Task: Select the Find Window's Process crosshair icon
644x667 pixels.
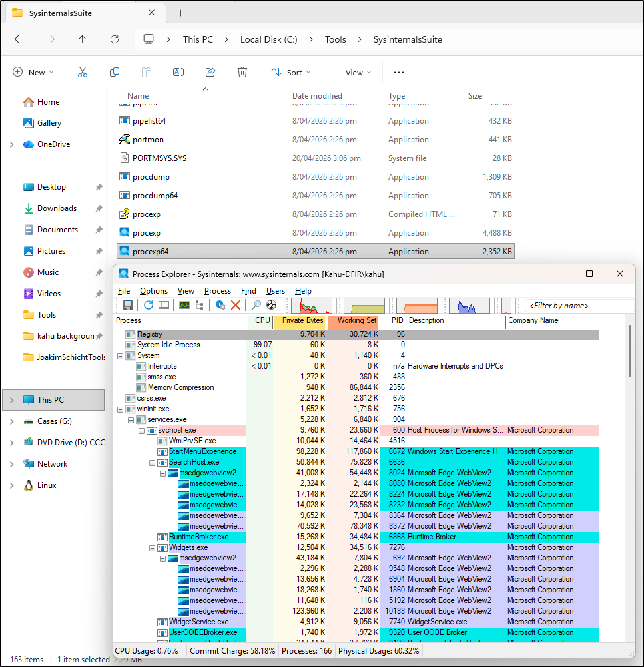Action: pyautogui.click(x=271, y=305)
